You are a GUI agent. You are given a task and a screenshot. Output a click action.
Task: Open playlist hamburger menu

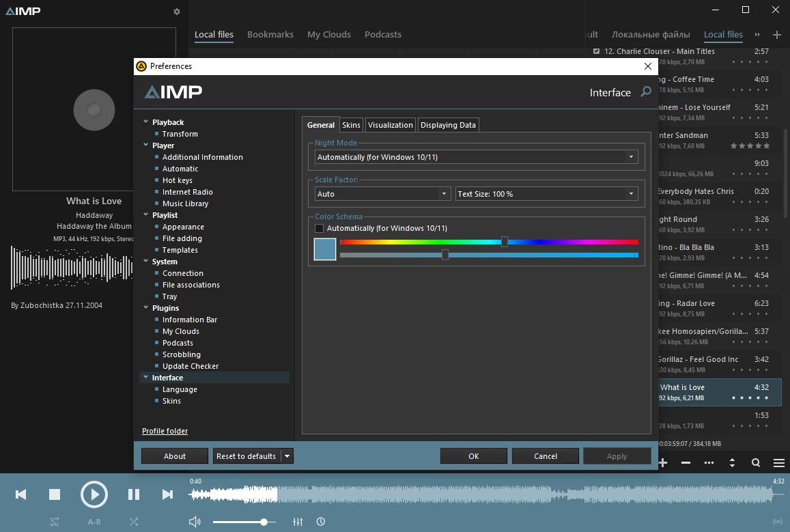coord(779,463)
